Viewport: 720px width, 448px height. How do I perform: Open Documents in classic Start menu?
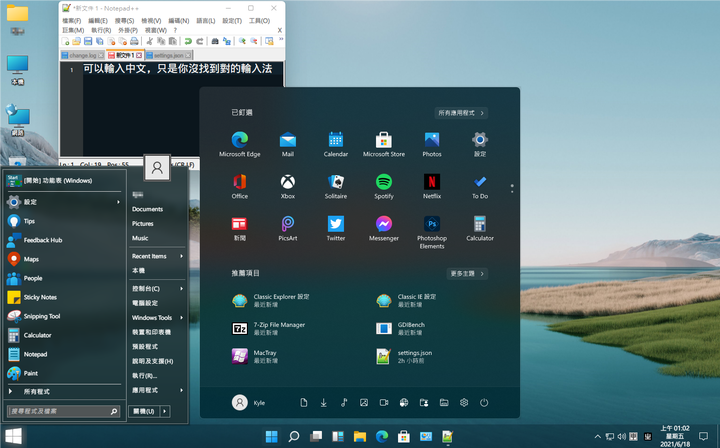[x=147, y=209]
